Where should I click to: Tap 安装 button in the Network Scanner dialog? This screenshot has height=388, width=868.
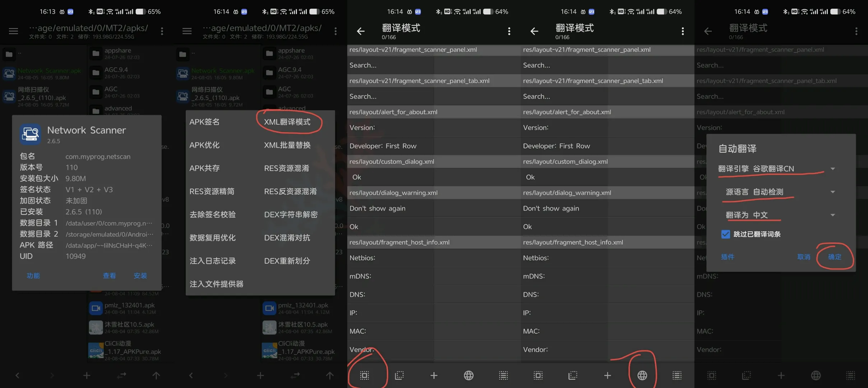pyautogui.click(x=140, y=276)
